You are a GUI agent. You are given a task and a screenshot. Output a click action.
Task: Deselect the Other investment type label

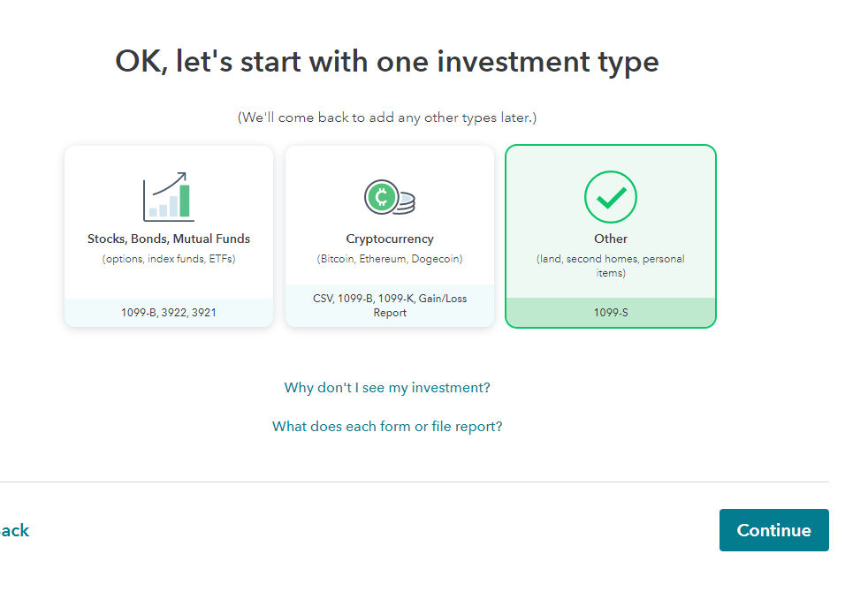[611, 239]
